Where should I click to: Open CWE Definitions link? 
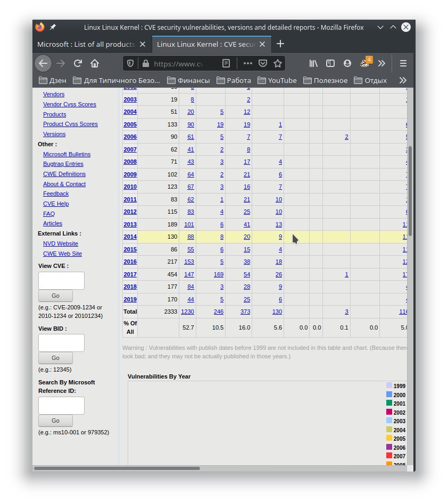pos(64,174)
